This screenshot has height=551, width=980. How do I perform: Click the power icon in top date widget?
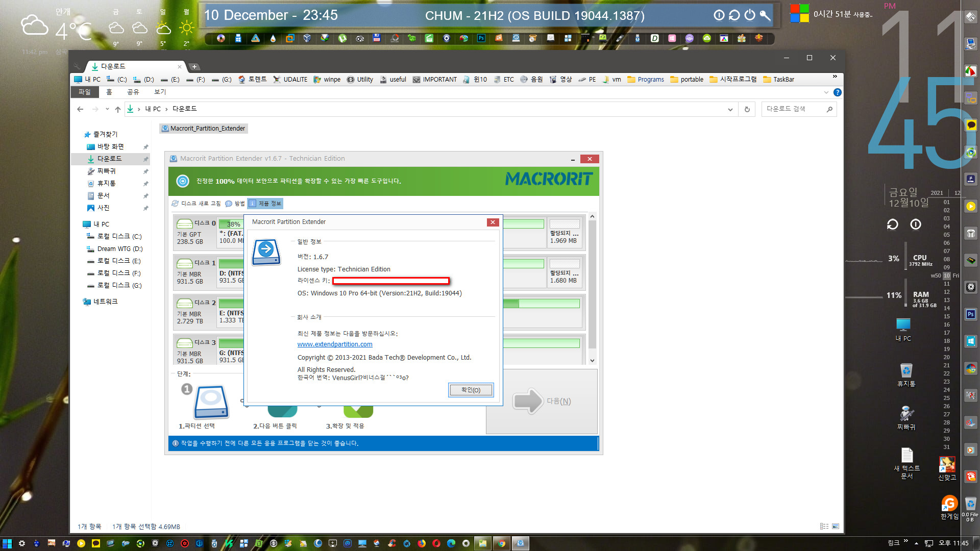[x=749, y=15]
